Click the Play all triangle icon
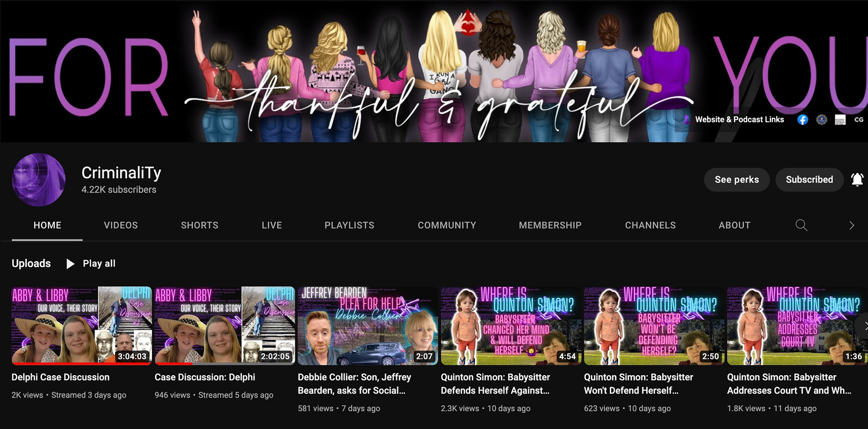Screen dimensions: 868x429 point(70,264)
